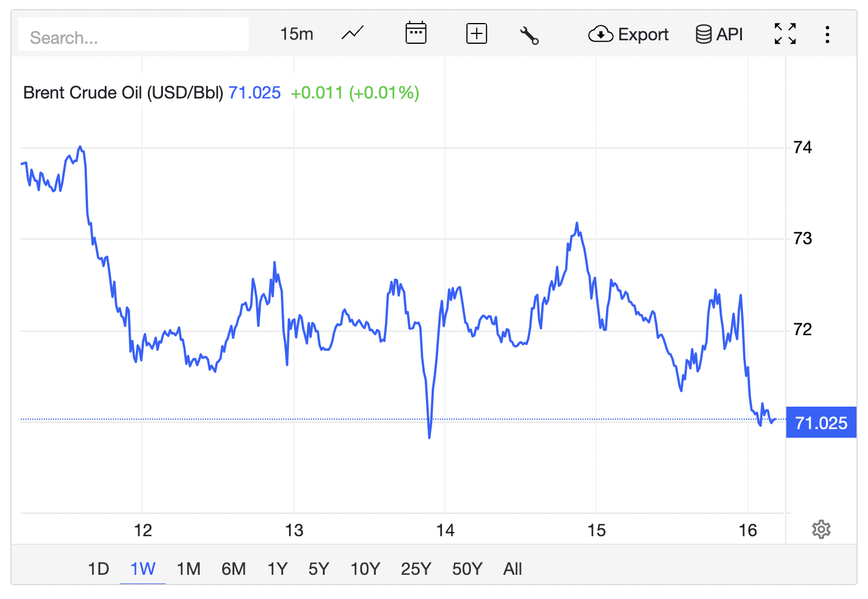Click the Brent Crude Oil (USD/Bbl) title
The image size is (868, 599).
pos(123,93)
